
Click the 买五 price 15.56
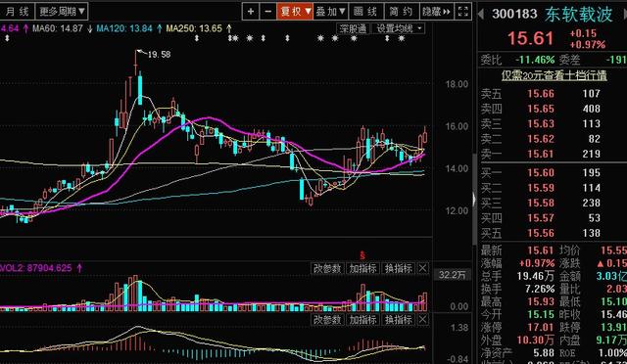point(541,233)
